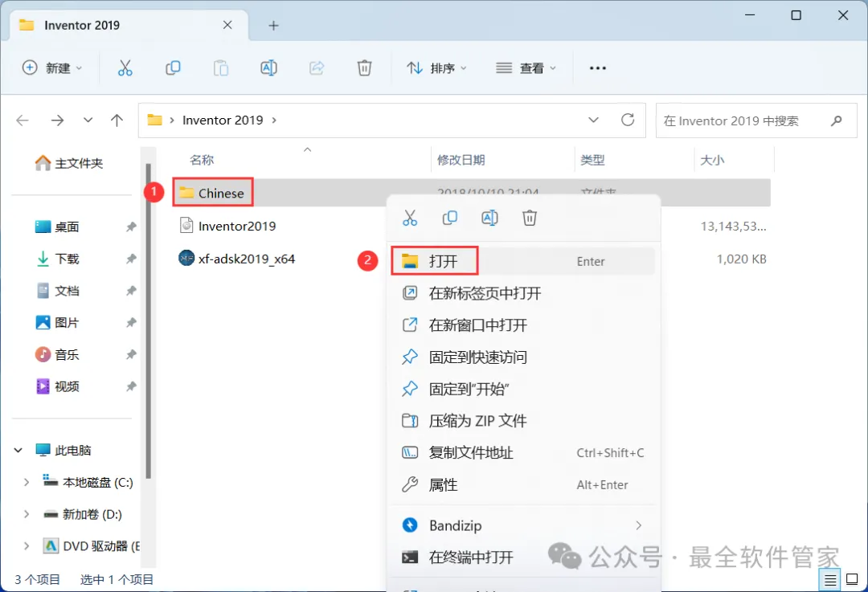868x592 pixels.
Task: Open 主文件夹 in the sidebar
Action: pos(69,163)
